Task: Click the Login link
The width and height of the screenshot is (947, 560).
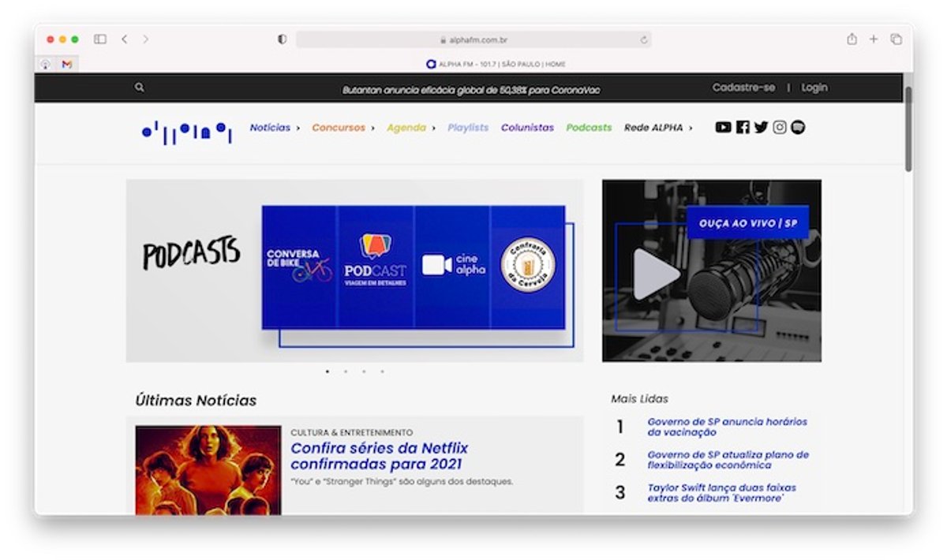Action: 814,88
